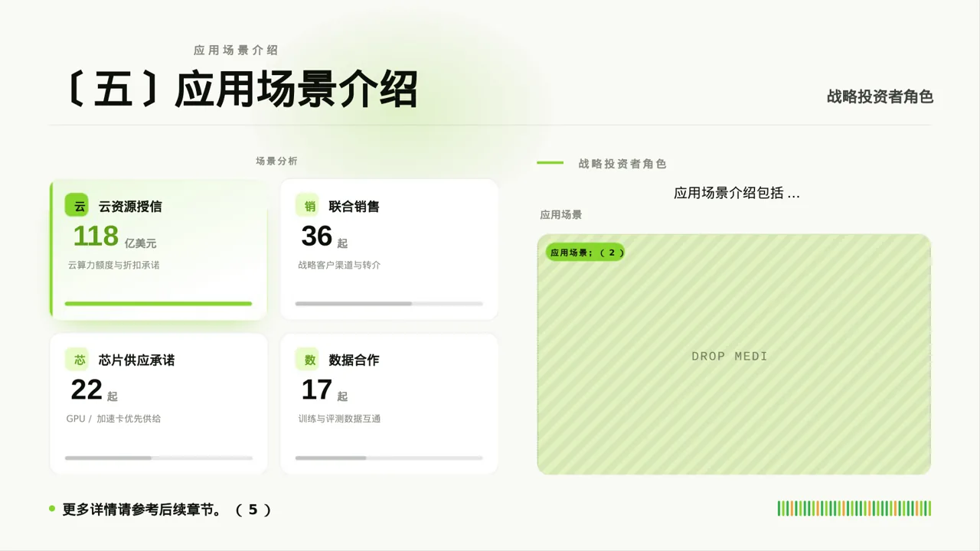Click the text 训练与评测数据互通
This screenshot has height=551, width=980.
pos(339,419)
